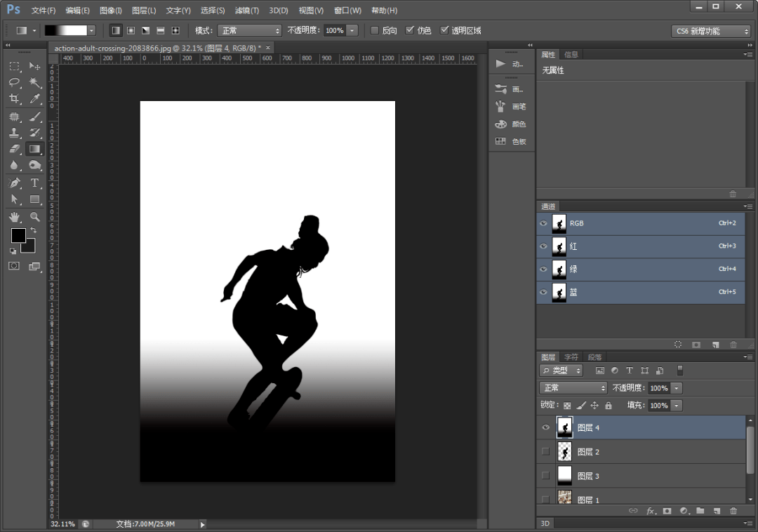This screenshot has width=758, height=532.
Task: Open the CS6 新增功能 workspace dropdown
Action: (710, 31)
